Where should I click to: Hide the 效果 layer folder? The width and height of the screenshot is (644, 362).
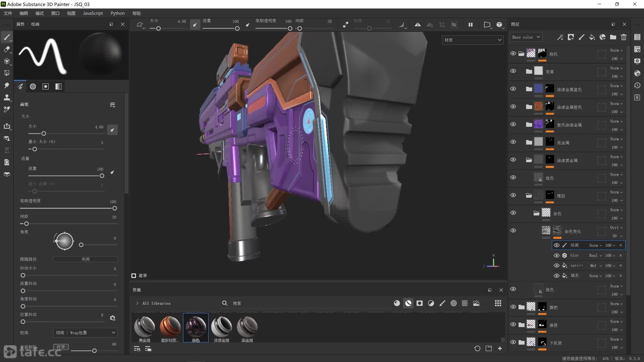pyautogui.click(x=513, y=71)
